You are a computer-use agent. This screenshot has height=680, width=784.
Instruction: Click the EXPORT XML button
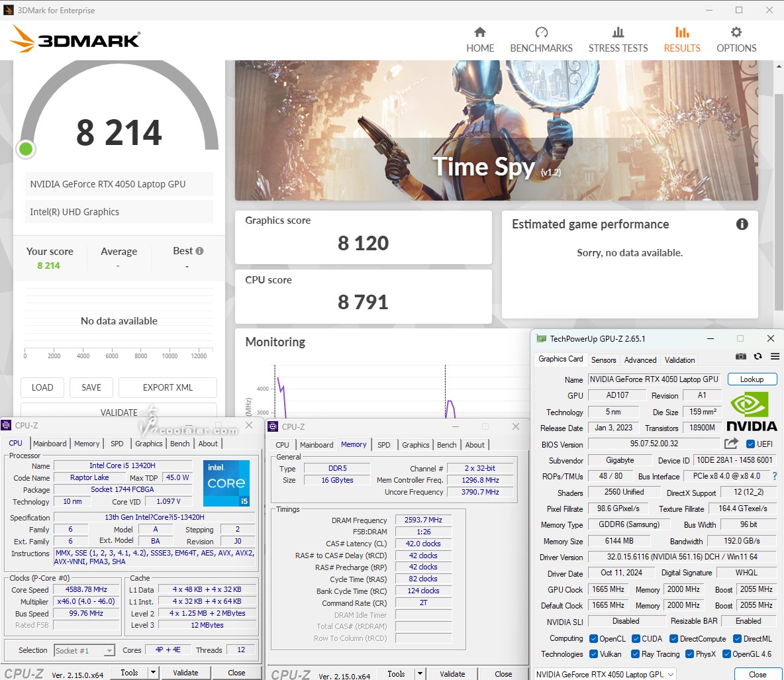[x=168, y=387]
